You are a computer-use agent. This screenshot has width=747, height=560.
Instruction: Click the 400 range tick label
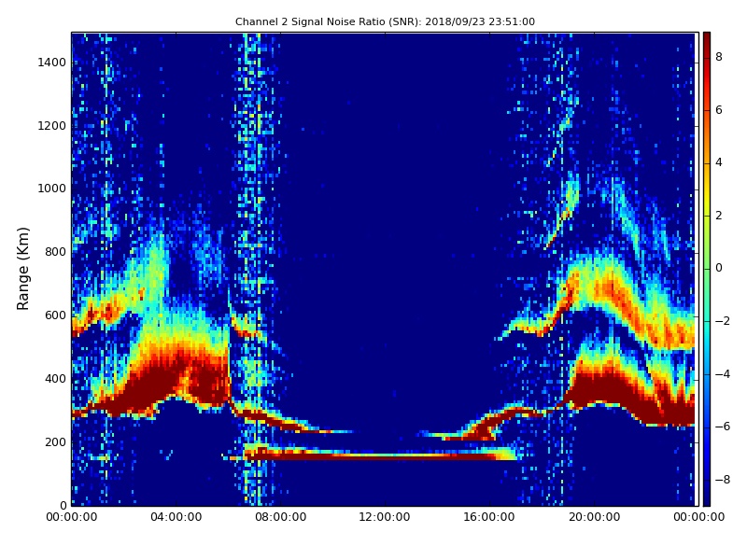(x=56, y=379)
